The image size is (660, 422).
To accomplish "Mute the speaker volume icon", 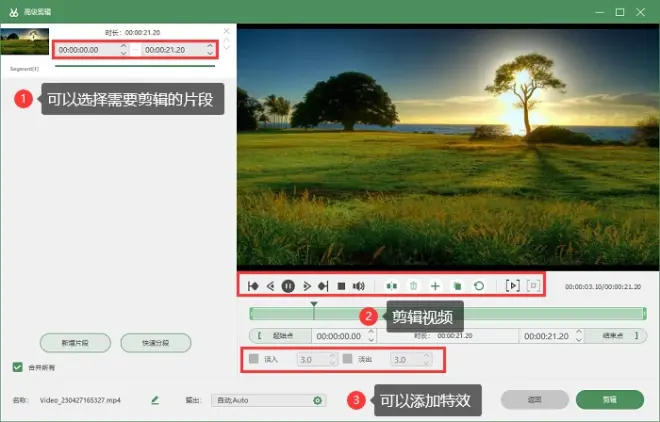I will pyautogui.click(x=359, y=286).
